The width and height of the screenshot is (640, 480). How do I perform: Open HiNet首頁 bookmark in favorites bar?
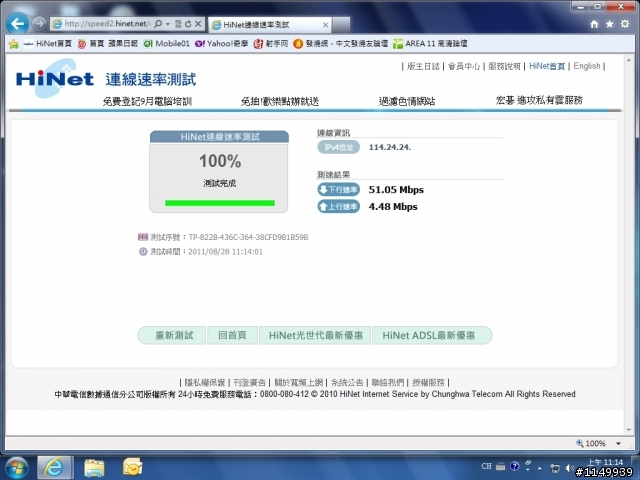(x=47, y=44)
